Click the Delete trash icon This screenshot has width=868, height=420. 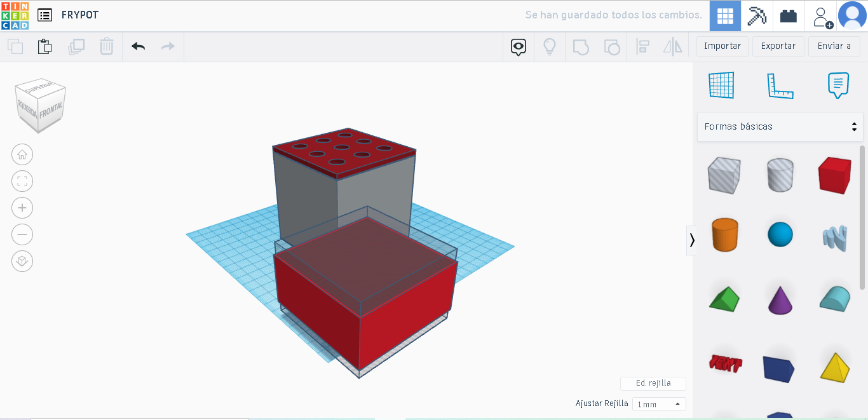coord(107,46)
